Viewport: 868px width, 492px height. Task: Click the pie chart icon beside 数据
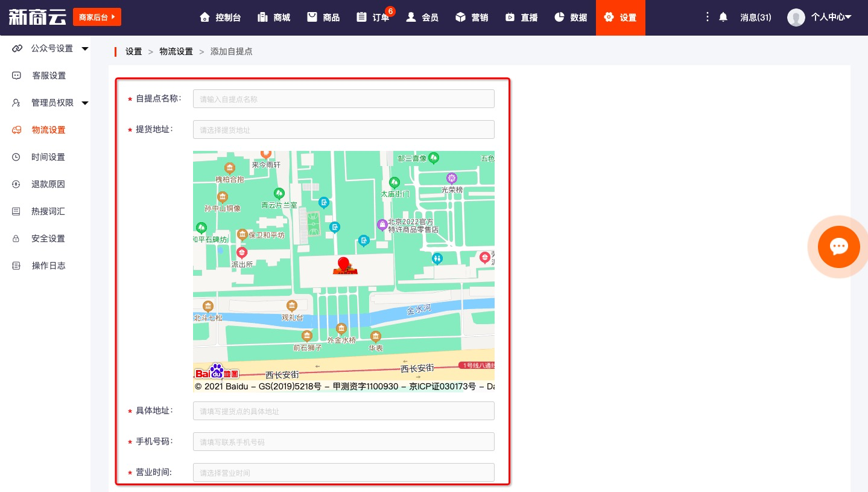(559, 17)
